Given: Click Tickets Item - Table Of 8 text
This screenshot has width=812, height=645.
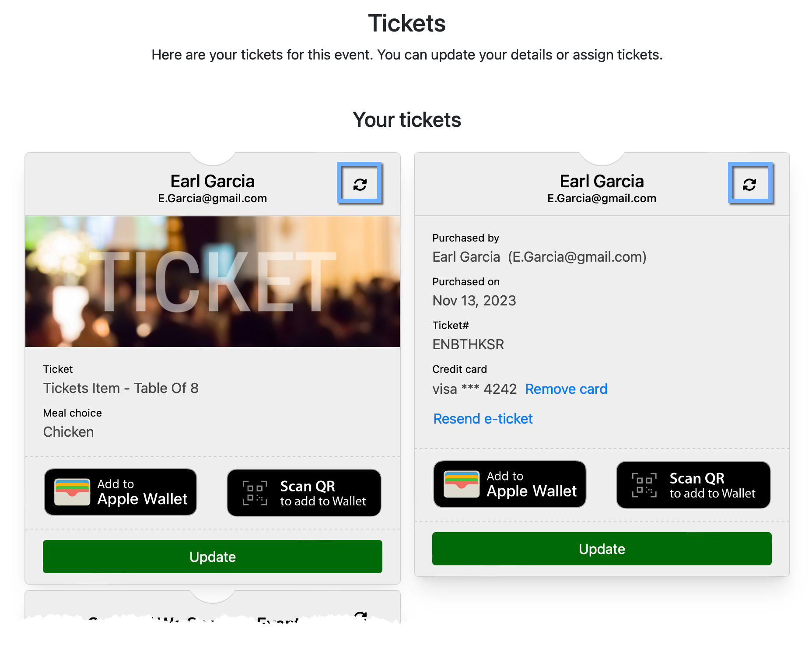Looking at the screenshot, I should click(x=121, y=388).
